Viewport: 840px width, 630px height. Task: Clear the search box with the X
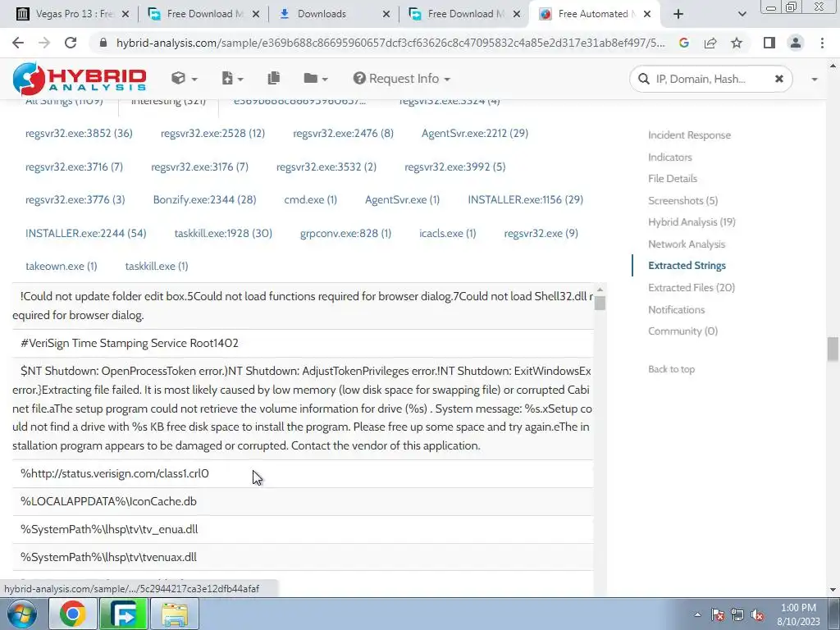click(779, 80)
